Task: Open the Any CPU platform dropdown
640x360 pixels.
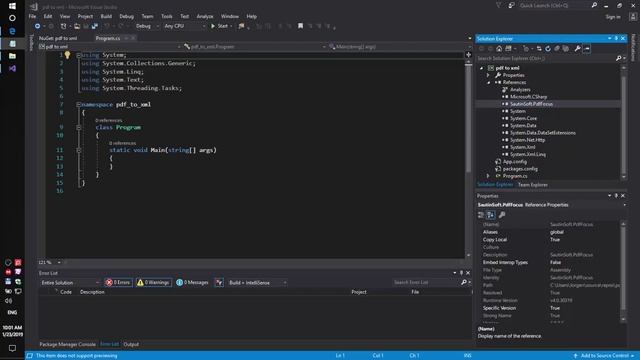Action: click(x=184, y=26)
